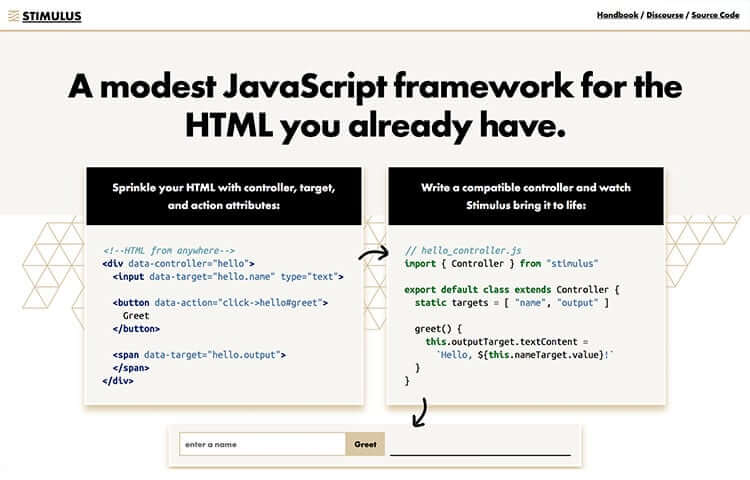
Task: Click the "HTML from anywhere" code comment
Action: pyautogui.click(x=168, y=250)
